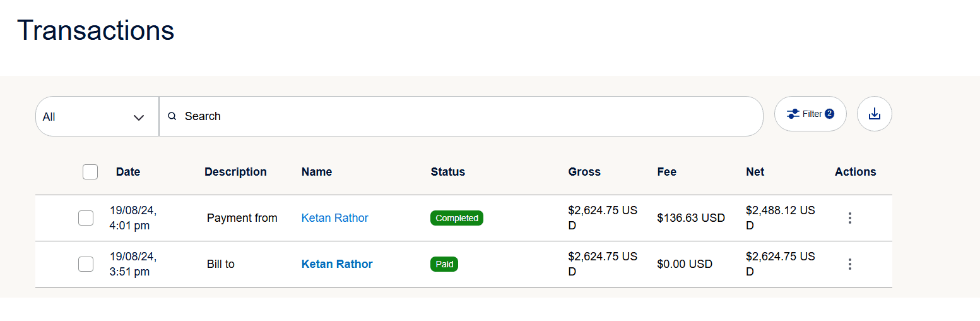Viewport: 980px width, 321px height.
Task: Open the Filter options button
Action: (810, 114)
